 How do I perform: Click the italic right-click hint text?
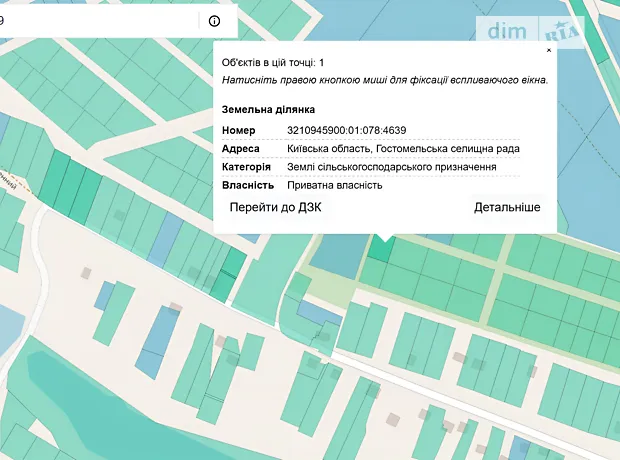[x=385, y=80]
